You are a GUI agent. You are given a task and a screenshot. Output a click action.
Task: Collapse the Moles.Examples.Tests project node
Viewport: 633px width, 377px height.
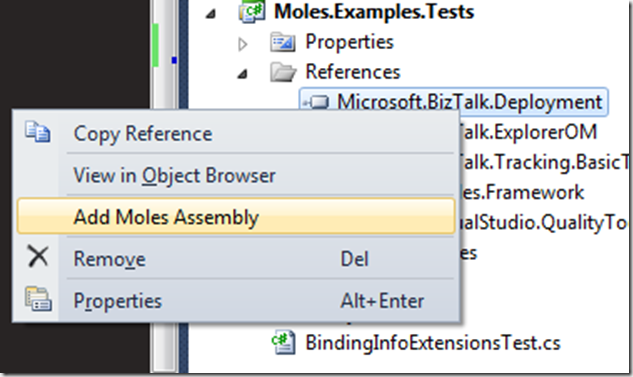(x=210, y=14)
